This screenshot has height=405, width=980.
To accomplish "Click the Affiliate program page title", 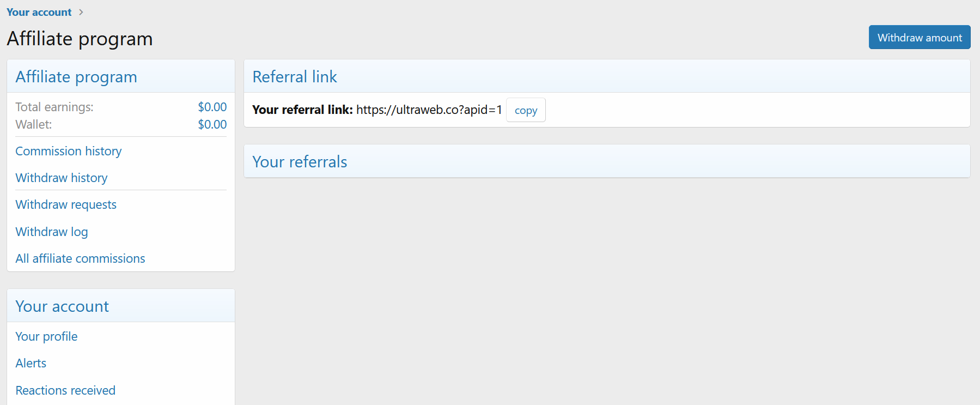I will click(x=80, y=39).
